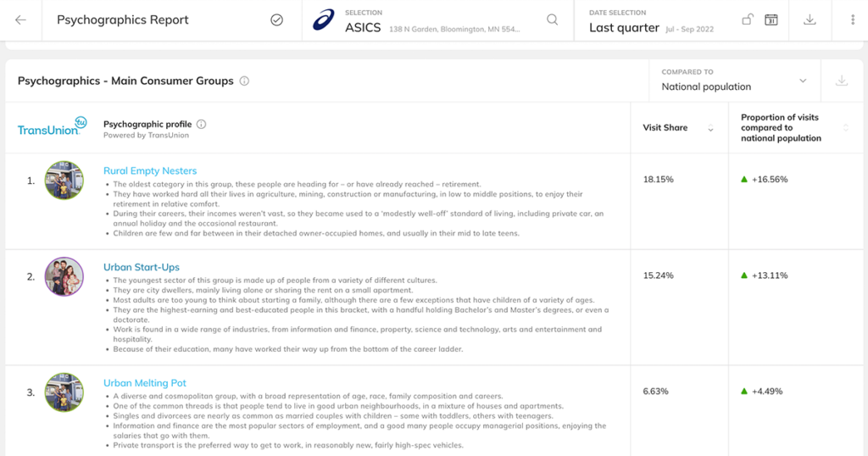
Task: Click the back arrow icon
Action: tap(20, 20)
